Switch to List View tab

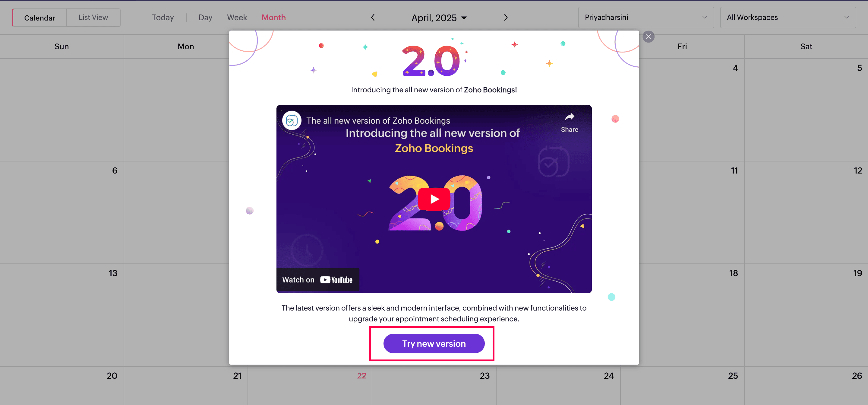93,18
